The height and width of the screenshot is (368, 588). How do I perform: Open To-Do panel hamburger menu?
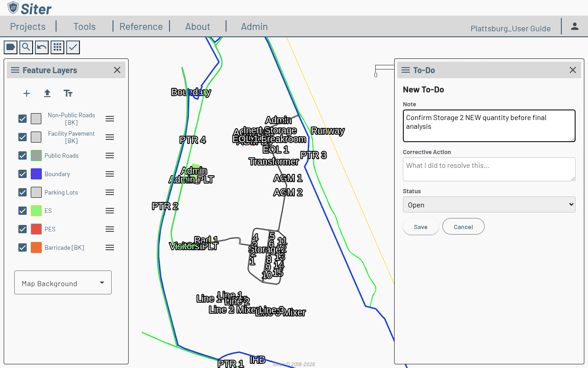[x=406, y=70]
